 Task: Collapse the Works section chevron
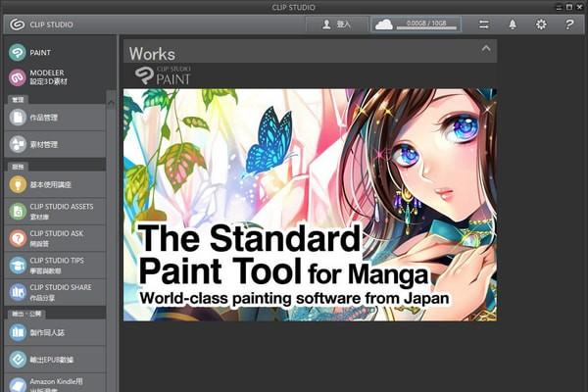(x=486, y=48)
